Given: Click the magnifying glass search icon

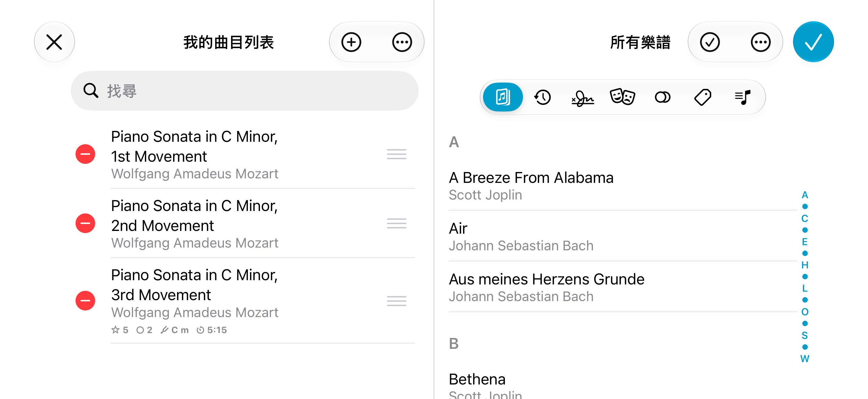Looking at the screenshot, I should click(x=90, y=91).
